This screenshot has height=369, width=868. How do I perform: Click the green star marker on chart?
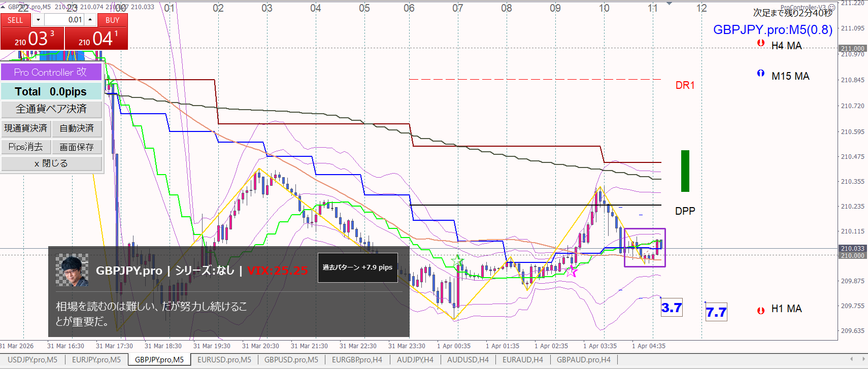pyautogui.click(x=458, y=261)
